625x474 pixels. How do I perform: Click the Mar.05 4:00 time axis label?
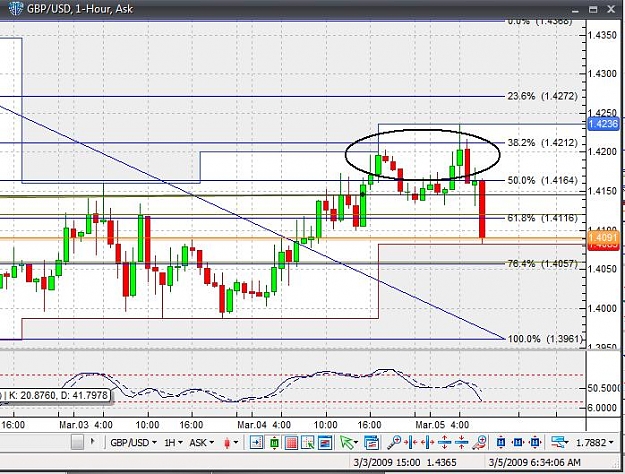pos(442,425)
